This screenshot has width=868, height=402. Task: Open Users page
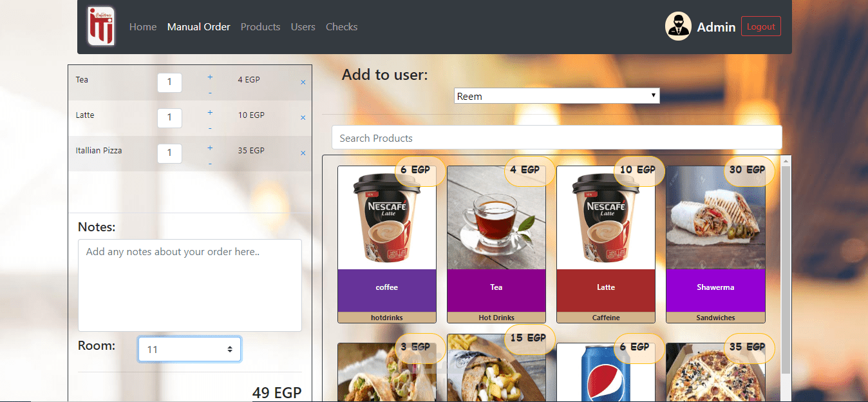click(x=303, y=27)
